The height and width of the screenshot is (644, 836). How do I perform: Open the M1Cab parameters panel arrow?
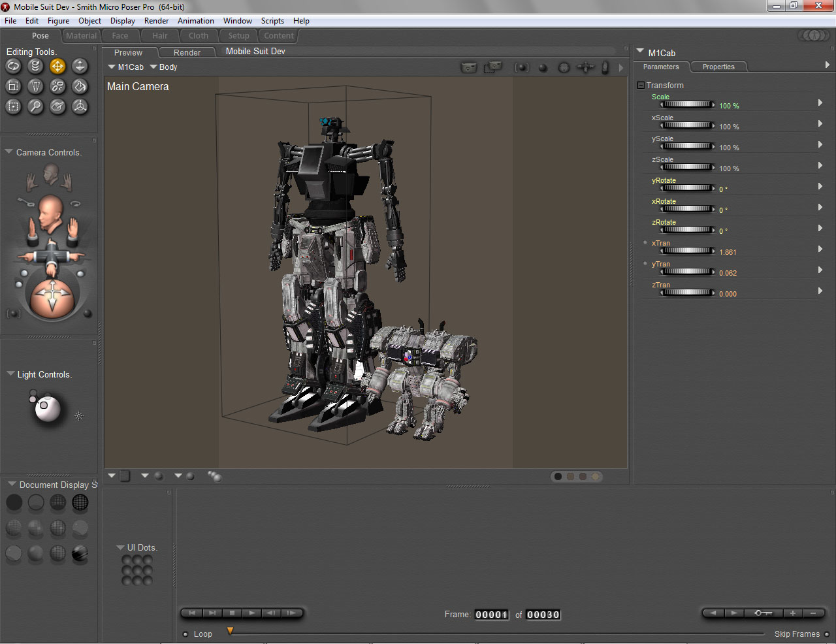640,51
